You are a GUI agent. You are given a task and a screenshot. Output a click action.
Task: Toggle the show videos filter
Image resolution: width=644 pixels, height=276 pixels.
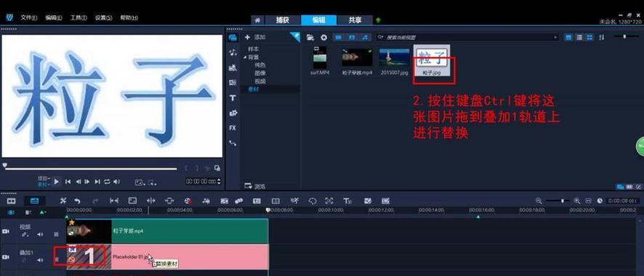coord(339,37)
